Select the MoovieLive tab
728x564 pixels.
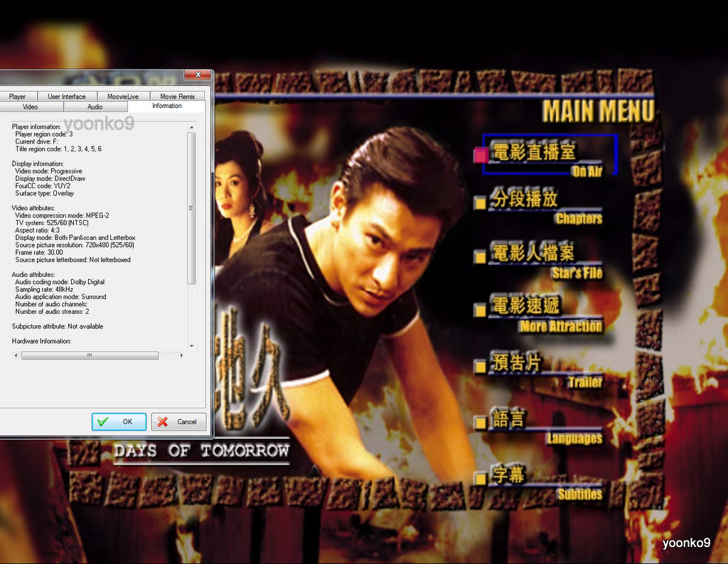click(123, 97)
